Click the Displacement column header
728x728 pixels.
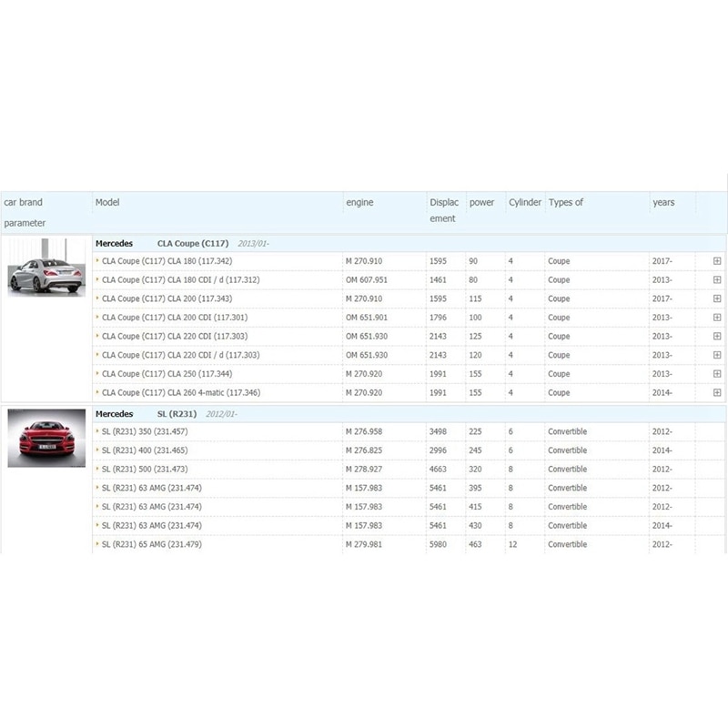click(444, 210)
